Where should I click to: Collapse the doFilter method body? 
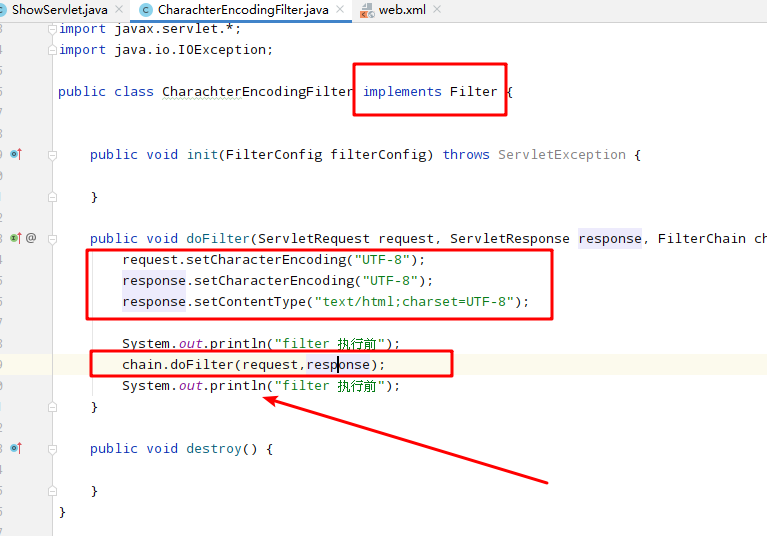(52, 239)
